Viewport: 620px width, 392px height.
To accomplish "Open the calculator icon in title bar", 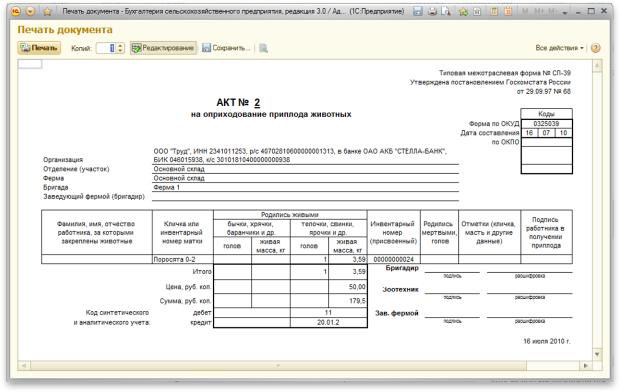I will click(494, 11).
